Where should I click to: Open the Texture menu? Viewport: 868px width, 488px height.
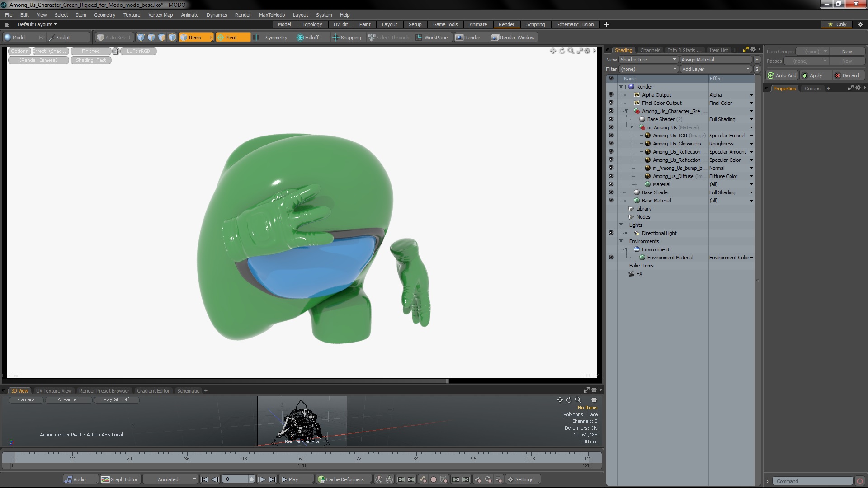[x=132, y=15]
